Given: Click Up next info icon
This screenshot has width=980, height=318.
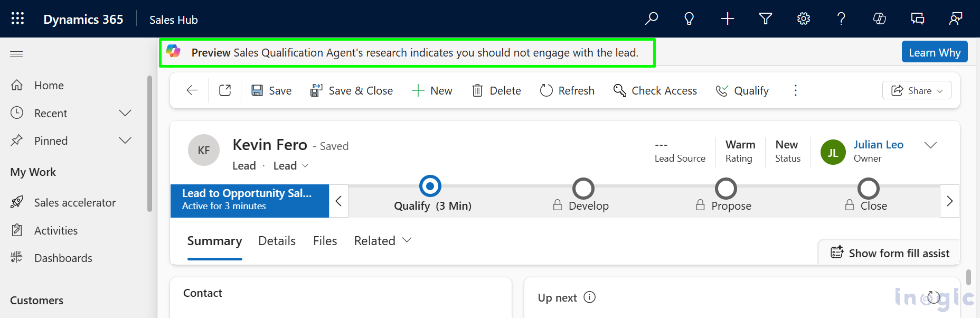Looking at the screenshot, I should 590,297.
